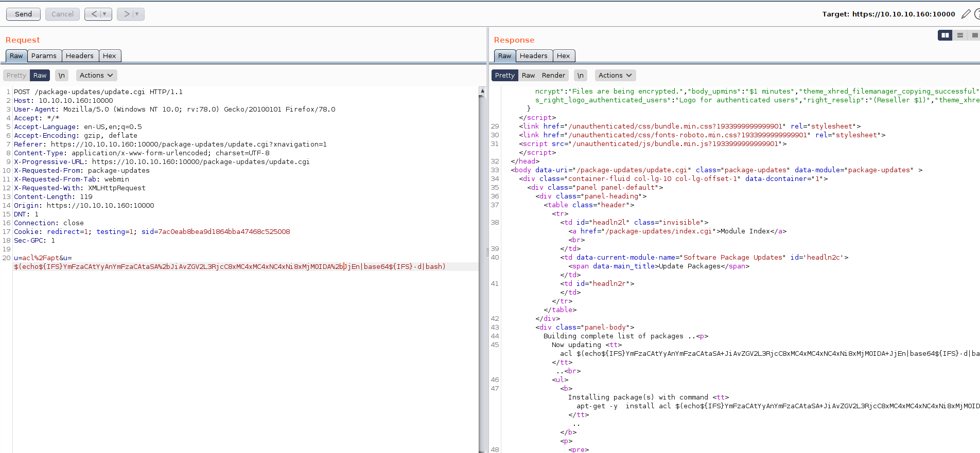Click the Referer header line
Viewport: 980px width, 453px height.
click(x=170, y=144)
